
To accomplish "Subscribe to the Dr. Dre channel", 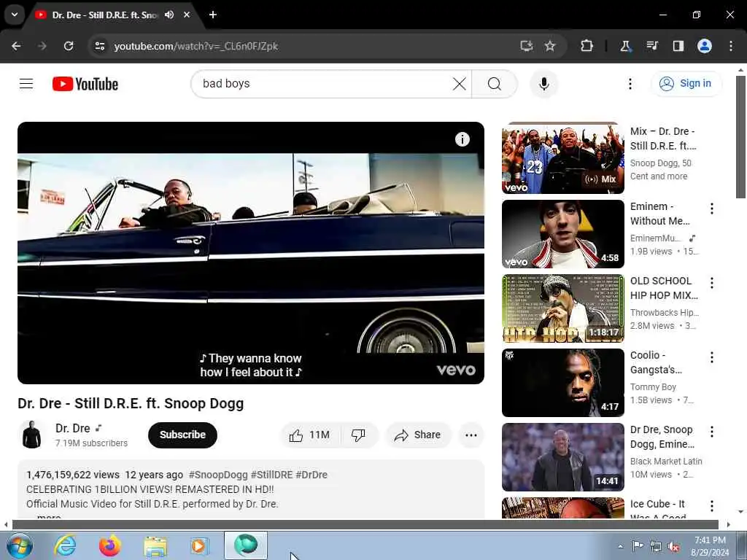I will 182,435.
